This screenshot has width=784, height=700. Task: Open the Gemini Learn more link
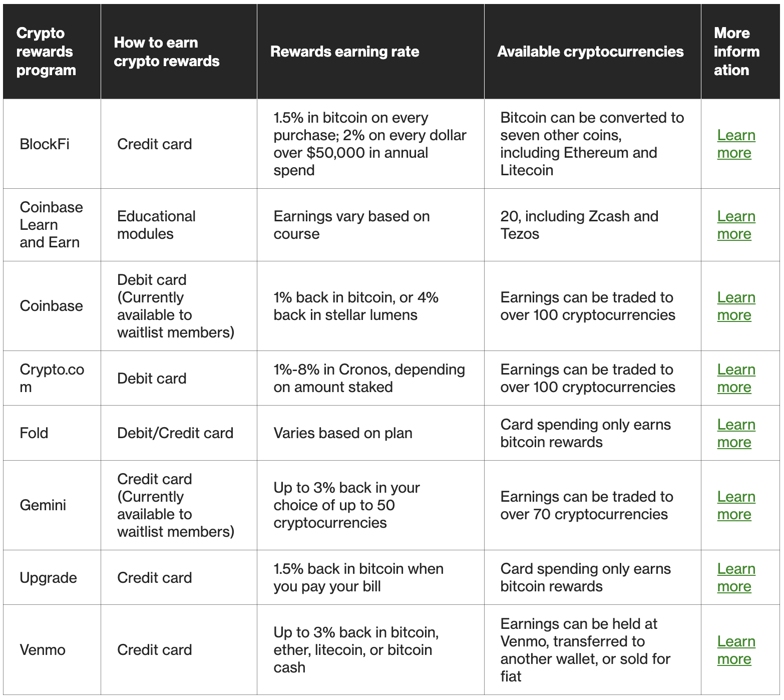coord(736,505)
